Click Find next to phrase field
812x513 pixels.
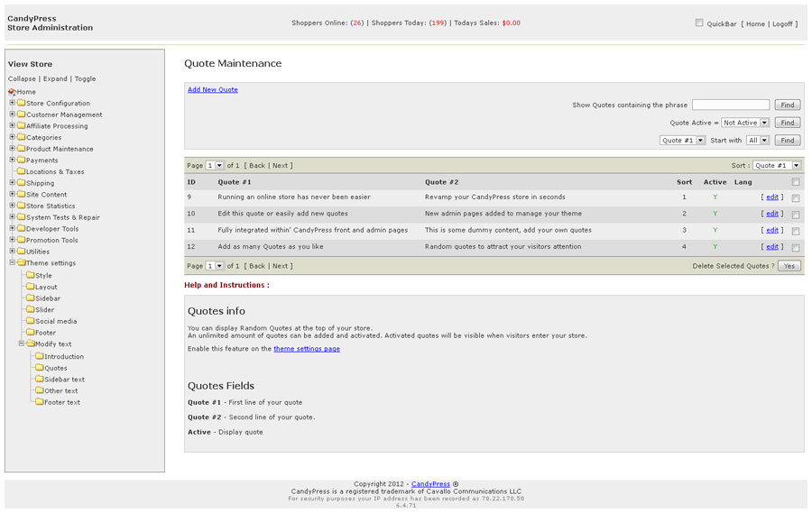[788, 105]
